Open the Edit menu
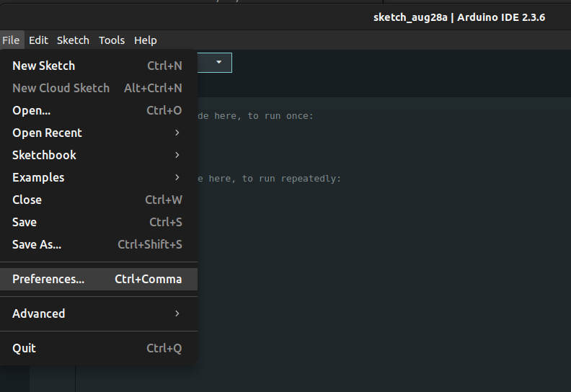The width and height of the screenshot is (571, 392). (x=38, y=40)
